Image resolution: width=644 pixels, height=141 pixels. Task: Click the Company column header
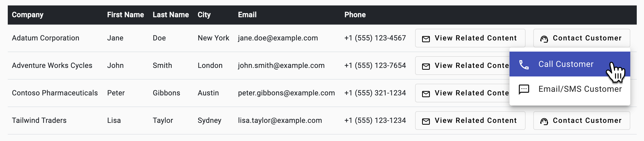[28, 15]
